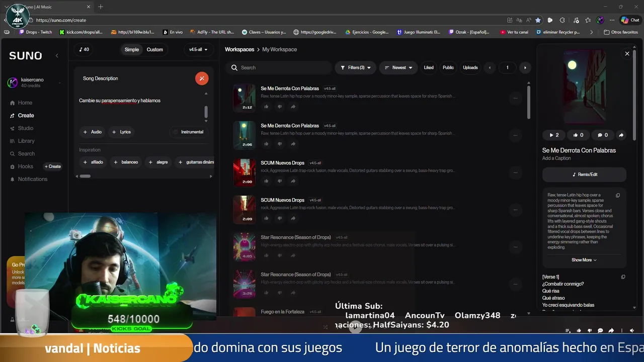This screenshot has width=644, height=362.
Task: Dislike the 2:00 SCUM Nuevos Drops song
Action: (280, 181)
